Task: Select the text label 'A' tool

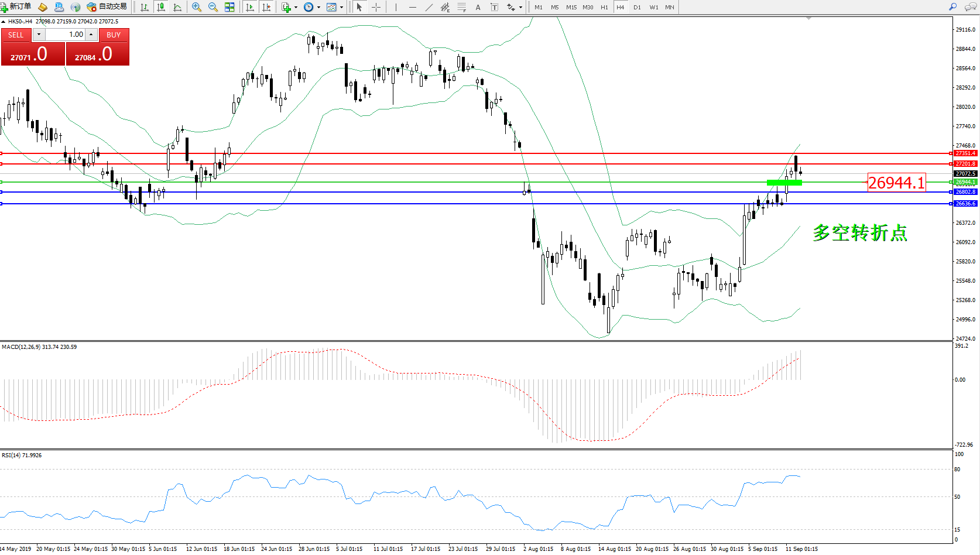Action: [x=478, y=7]
